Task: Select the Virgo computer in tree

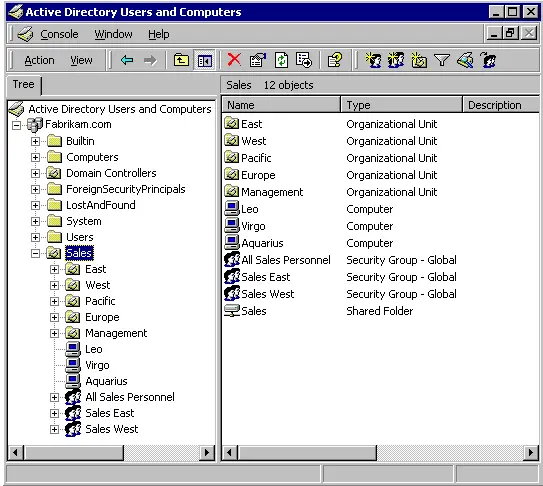Action: [x=97, y=365]
